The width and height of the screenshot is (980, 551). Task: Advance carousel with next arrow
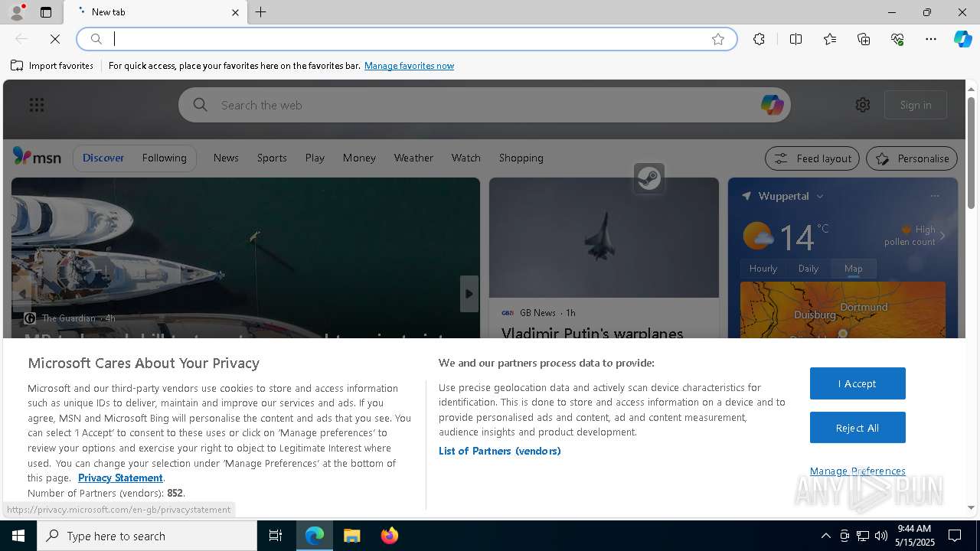(x=469, y=294)
